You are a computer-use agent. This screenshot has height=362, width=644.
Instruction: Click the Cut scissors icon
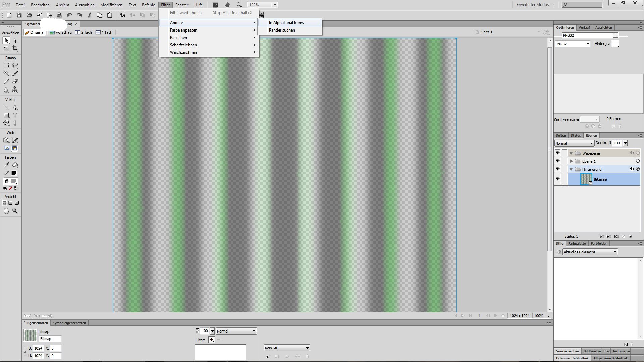(90, 15)
